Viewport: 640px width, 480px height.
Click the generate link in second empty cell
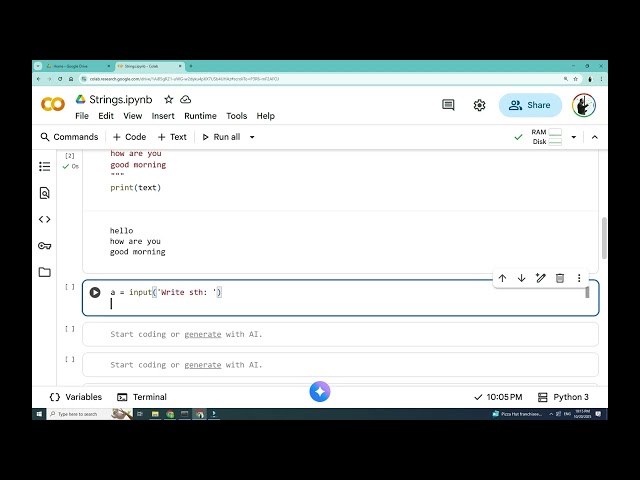(202, 365)
